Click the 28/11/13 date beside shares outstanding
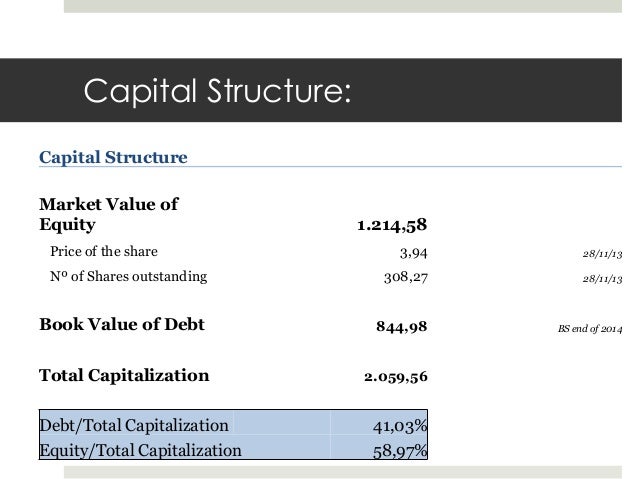The height and width of the screenshot is (479, 638). click(x=602, y=279)
